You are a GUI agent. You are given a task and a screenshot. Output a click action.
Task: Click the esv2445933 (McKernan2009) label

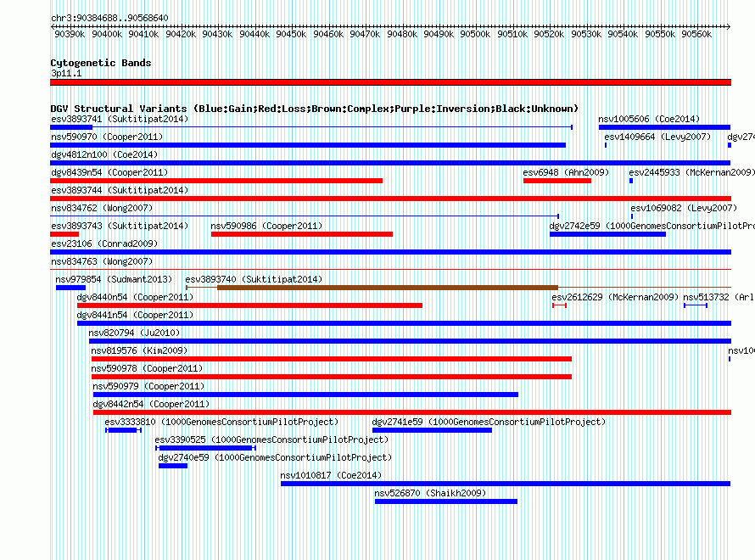691,172
